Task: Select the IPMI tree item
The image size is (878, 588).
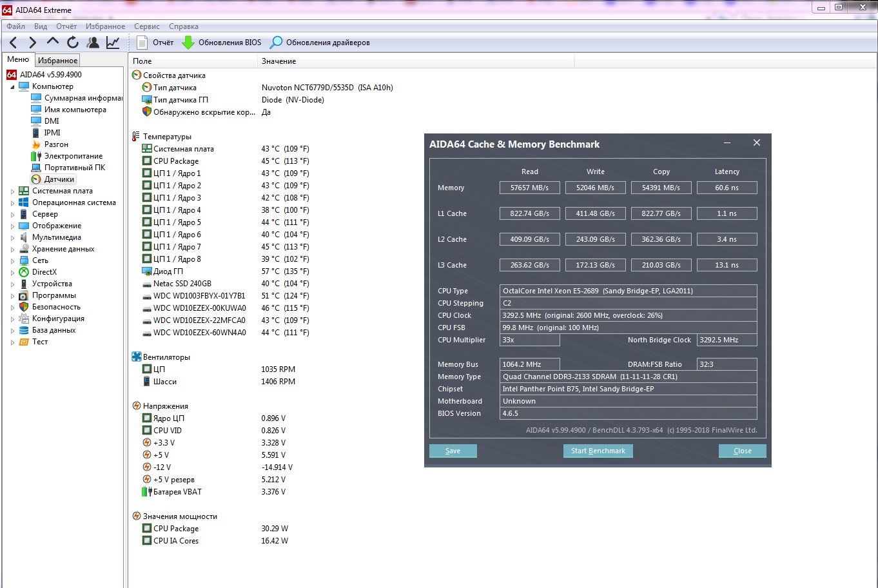Action: (x=52, y=133)
